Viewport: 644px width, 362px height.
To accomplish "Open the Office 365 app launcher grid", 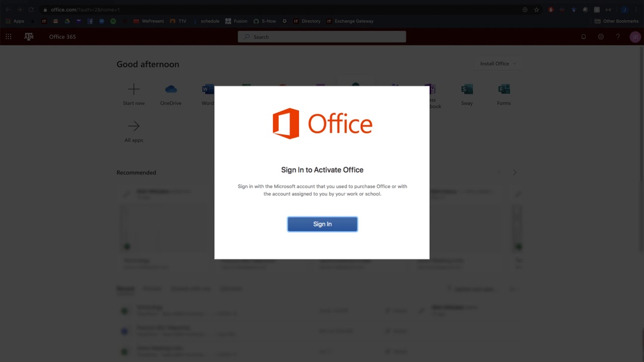I will [x=9, y=37].
